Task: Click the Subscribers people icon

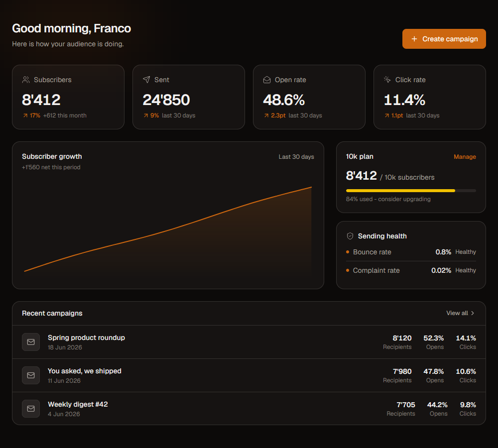Action: [26, 80]
